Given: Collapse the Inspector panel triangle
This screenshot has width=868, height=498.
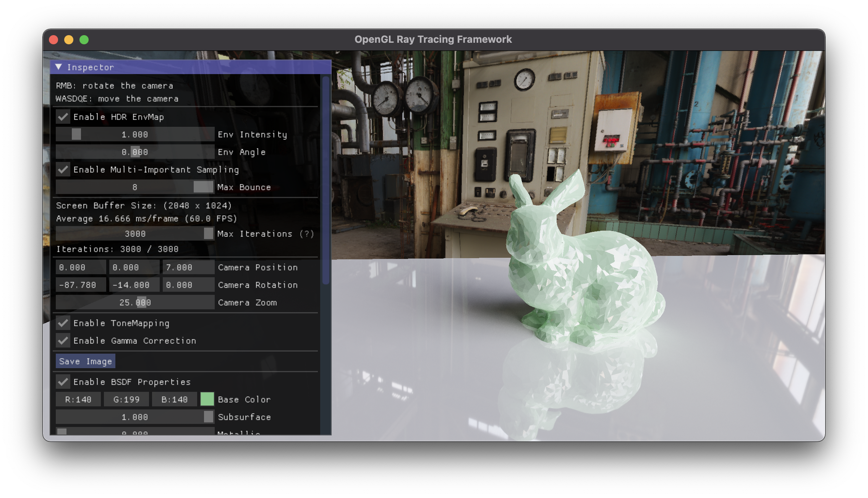Looking at the screenshot, I should 58,67.
